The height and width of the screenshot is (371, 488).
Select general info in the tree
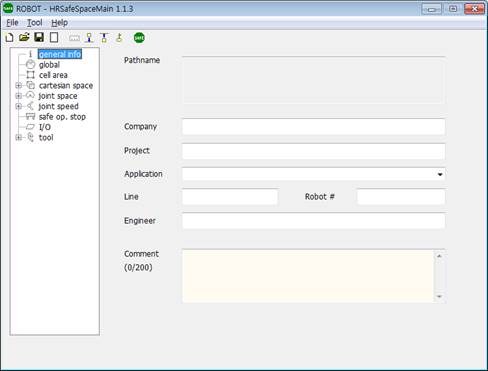(x=60, y=54)
